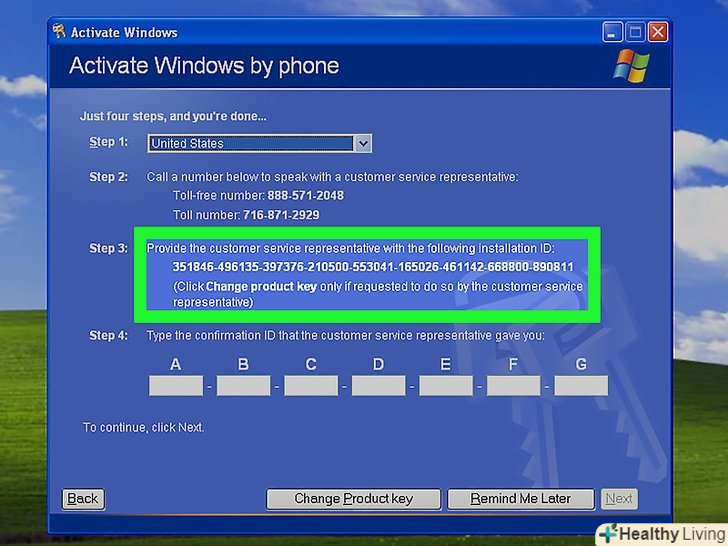Focus confirmation ID field C

[311, 386]
